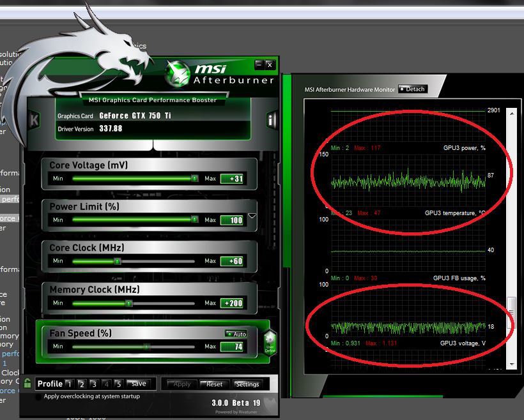Viewport: 524px width, 420px height.
Task: Select the Power Limit 100 value field
Action: point(233,220)
